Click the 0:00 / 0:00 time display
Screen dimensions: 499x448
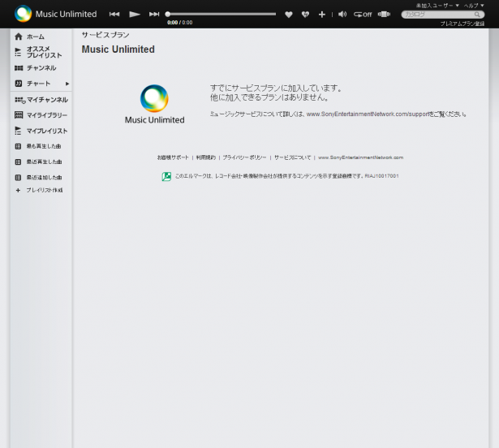[x=180, y=23]
